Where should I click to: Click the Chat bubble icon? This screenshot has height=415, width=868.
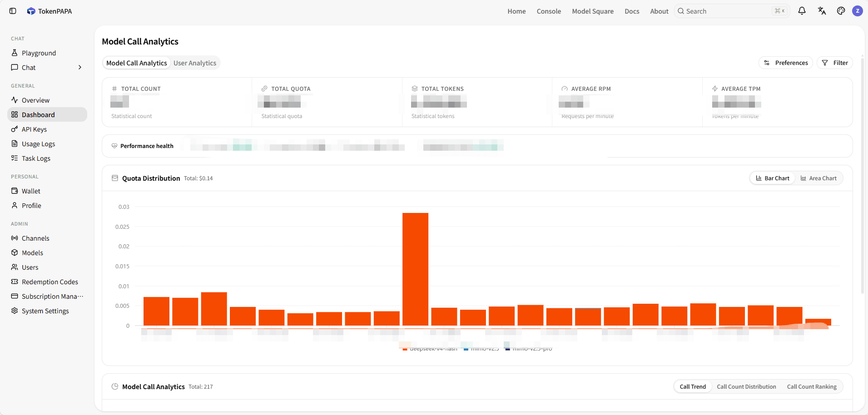(x=15, y=67)
